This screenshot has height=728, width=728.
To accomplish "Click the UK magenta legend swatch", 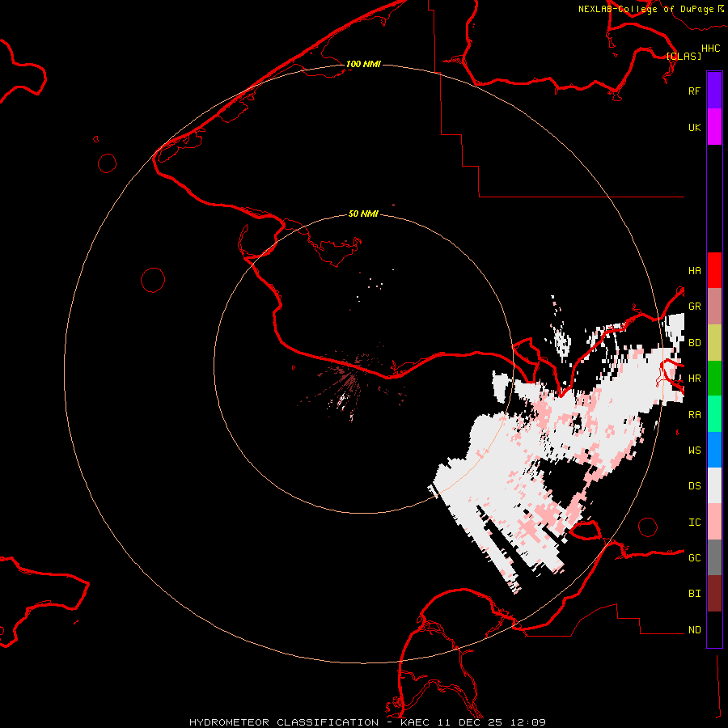I will [714, 127].
